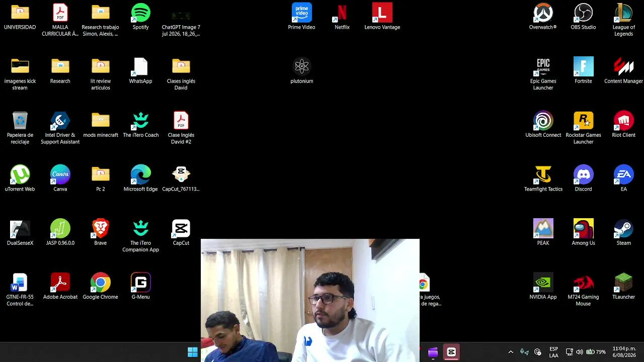Screen dimensions: 644x362
Task: Select the Microsoft Edge shortcut
Action: [141, 174]
